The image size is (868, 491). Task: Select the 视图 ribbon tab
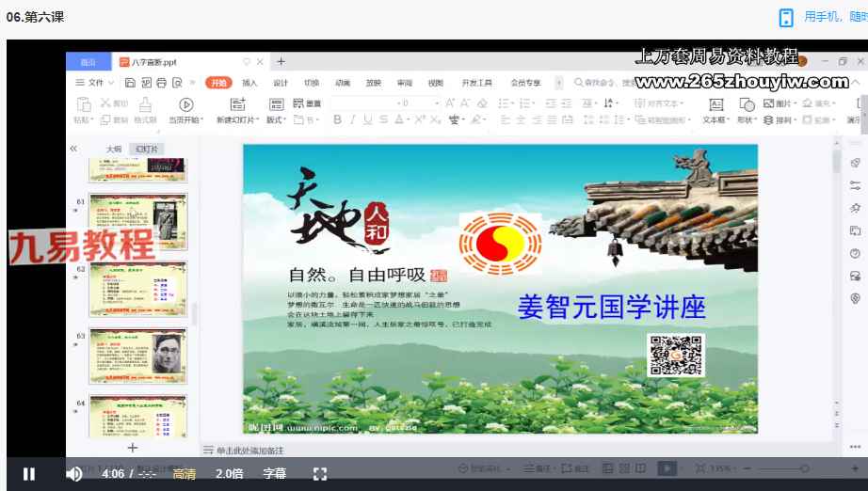tap(436, 83)
